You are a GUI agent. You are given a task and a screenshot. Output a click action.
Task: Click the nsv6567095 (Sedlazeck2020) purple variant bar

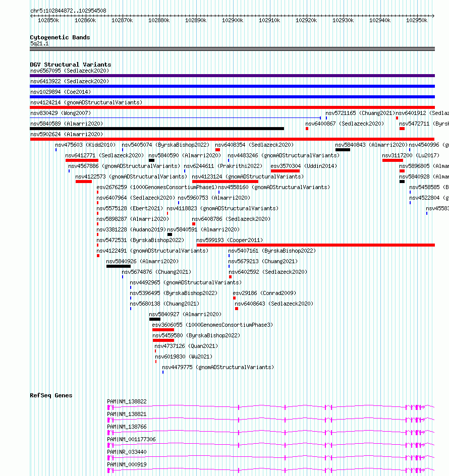click(233, 76)
